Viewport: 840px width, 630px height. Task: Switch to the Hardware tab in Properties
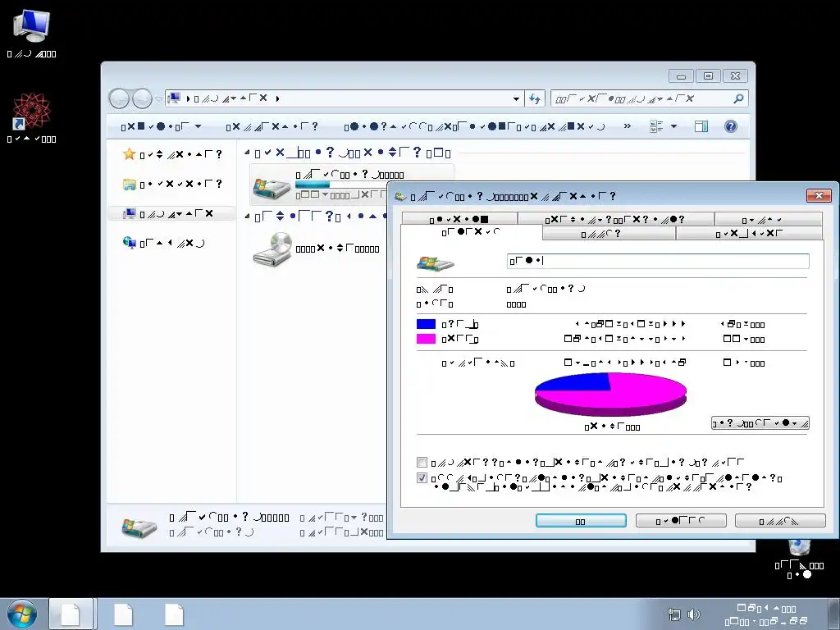click(x=749, y=234)
